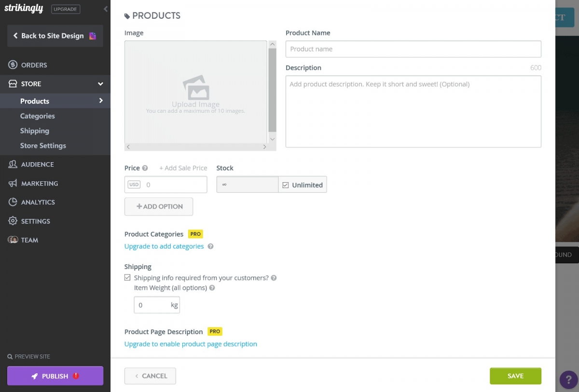Click help icon beside Item Weight

[x=212, y=288]
